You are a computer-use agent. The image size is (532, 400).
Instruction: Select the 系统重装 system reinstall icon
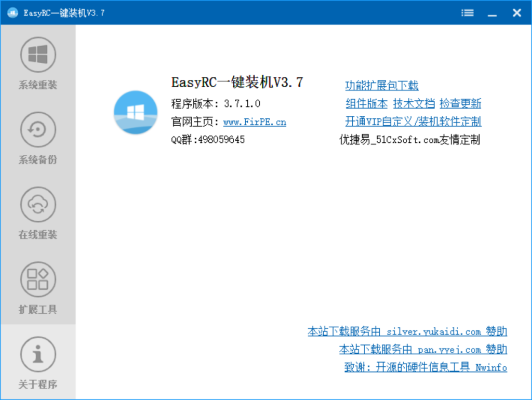(x=37, y=54)
